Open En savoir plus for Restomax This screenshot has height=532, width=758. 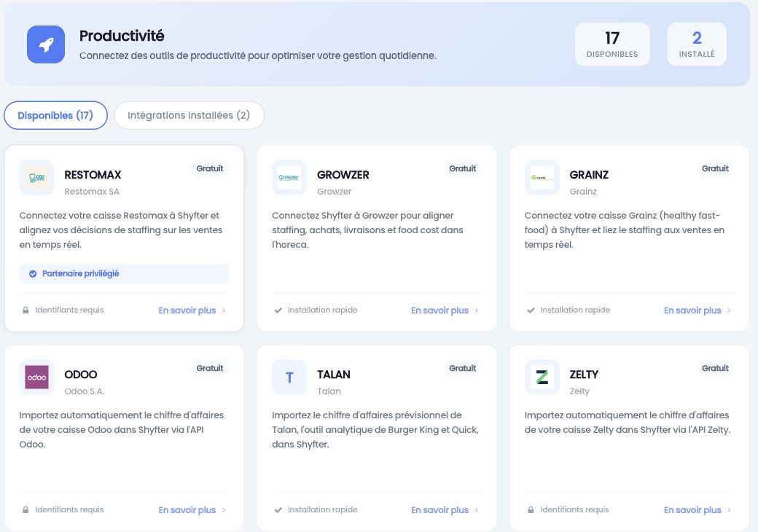click(187, 310)
